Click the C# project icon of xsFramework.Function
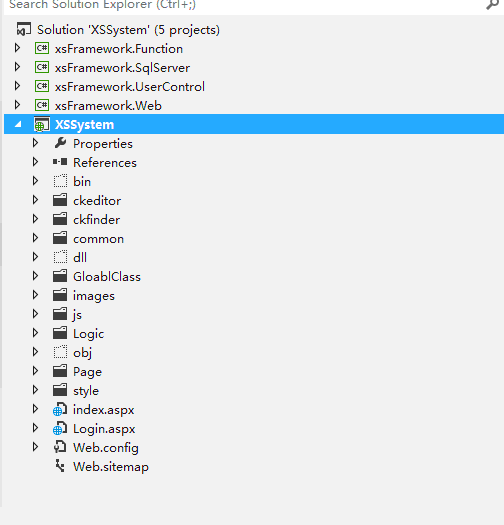This screenshot has width=504, height=525. pos(42,49)
